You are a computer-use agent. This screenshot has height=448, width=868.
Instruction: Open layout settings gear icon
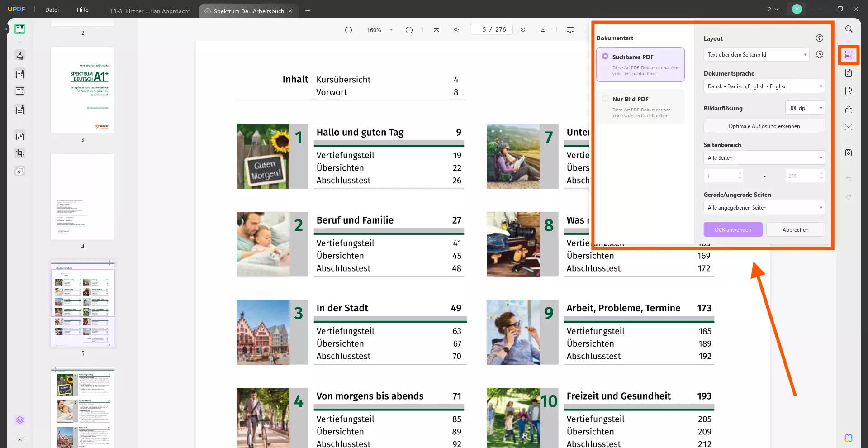point(819,54)
